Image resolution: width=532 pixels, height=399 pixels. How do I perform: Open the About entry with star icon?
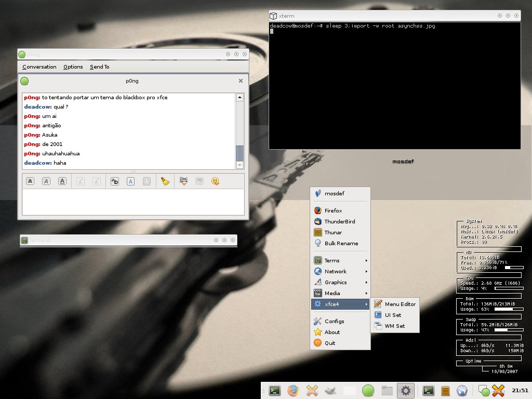click(x=340, y=332)
